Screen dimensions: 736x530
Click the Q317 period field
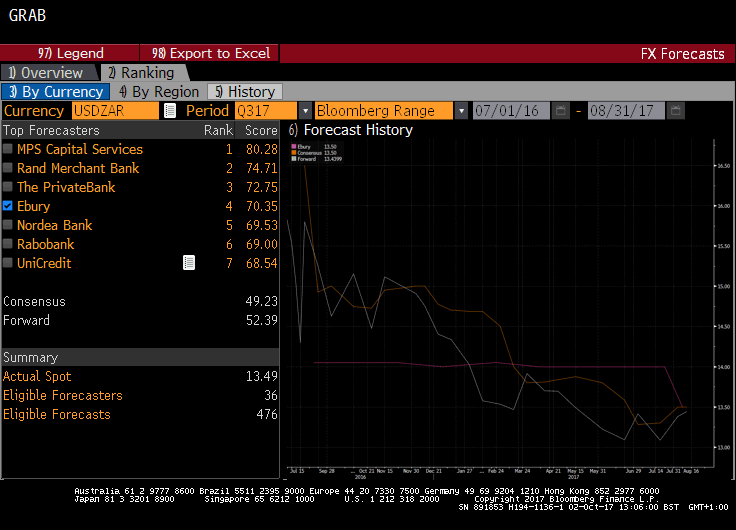(x=266, y=111)
